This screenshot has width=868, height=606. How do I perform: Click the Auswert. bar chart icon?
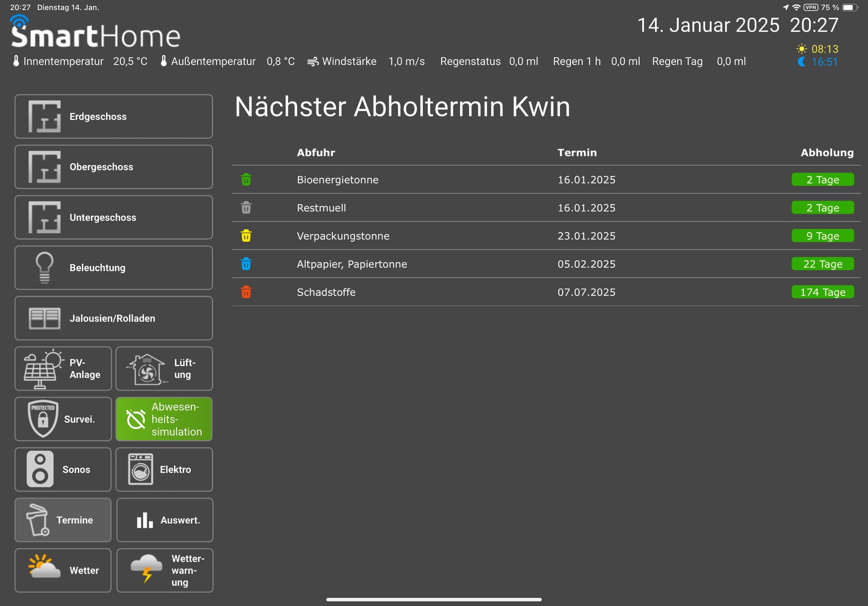point(145,520)
